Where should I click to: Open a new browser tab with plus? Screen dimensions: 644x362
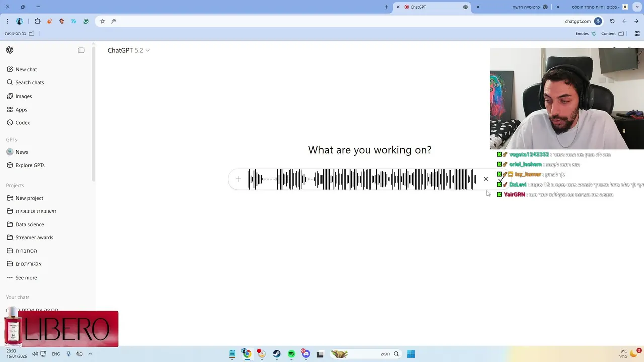pyautogui.click(x=386, y=7)
